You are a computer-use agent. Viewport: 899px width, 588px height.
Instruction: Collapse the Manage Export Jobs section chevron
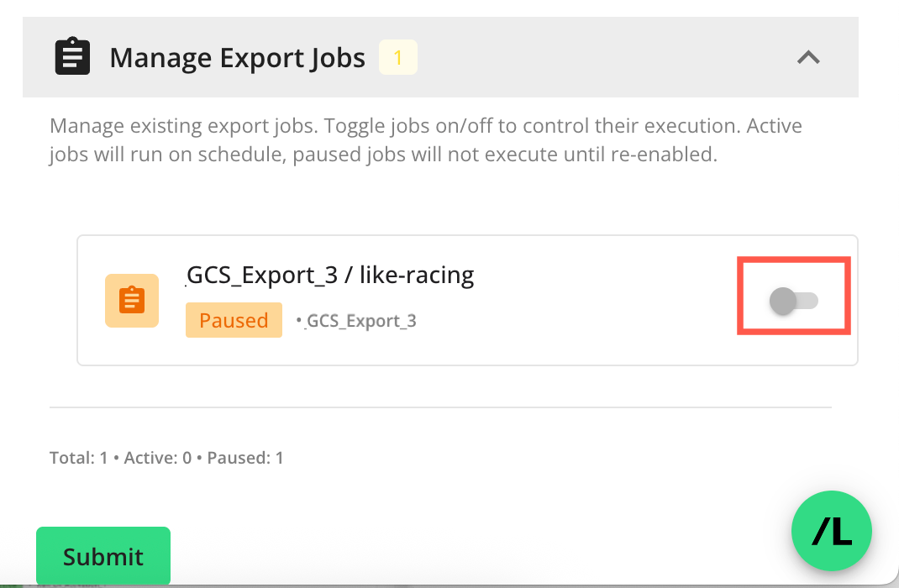coord(808,57)
